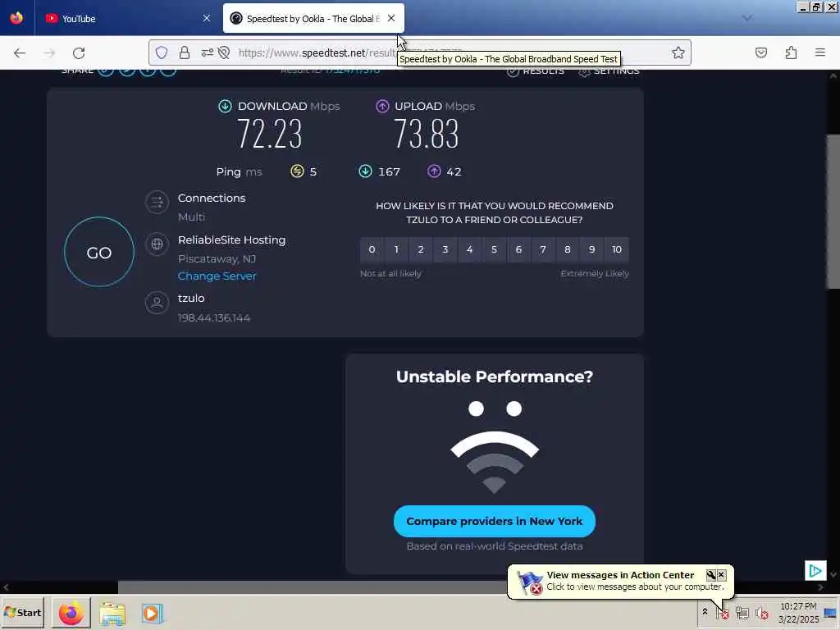Rate recommendation 8 on the scale
840x630 pixels.
pyautogui.click(x=568, y=249)
